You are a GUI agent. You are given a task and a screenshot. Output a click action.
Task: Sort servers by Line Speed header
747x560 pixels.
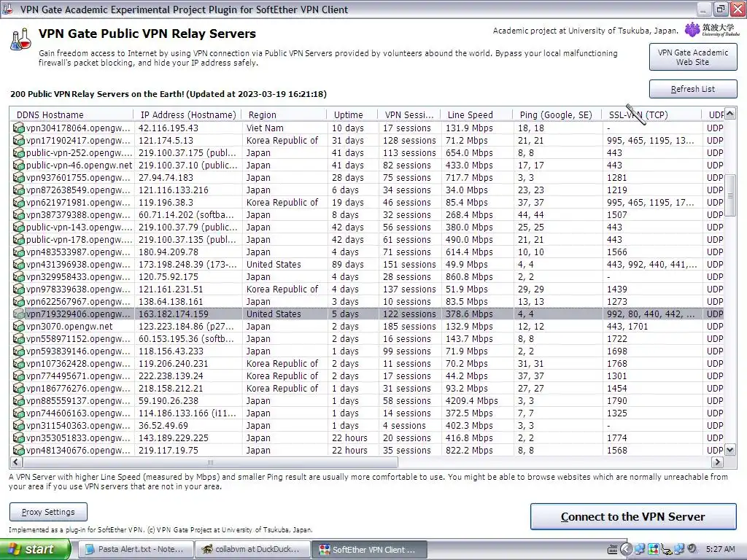tap(476, 114)
